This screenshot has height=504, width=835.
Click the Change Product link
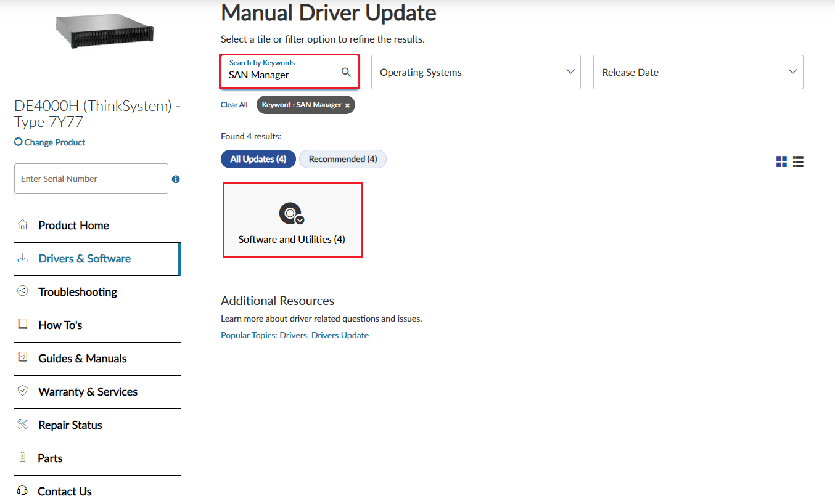click(55, 142)
